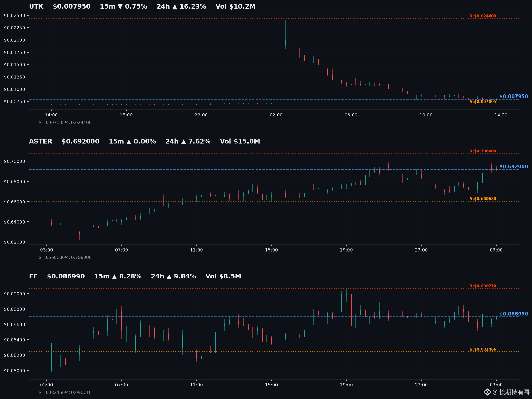Select the FF volume text Vol $8.5M

point(223,277)
